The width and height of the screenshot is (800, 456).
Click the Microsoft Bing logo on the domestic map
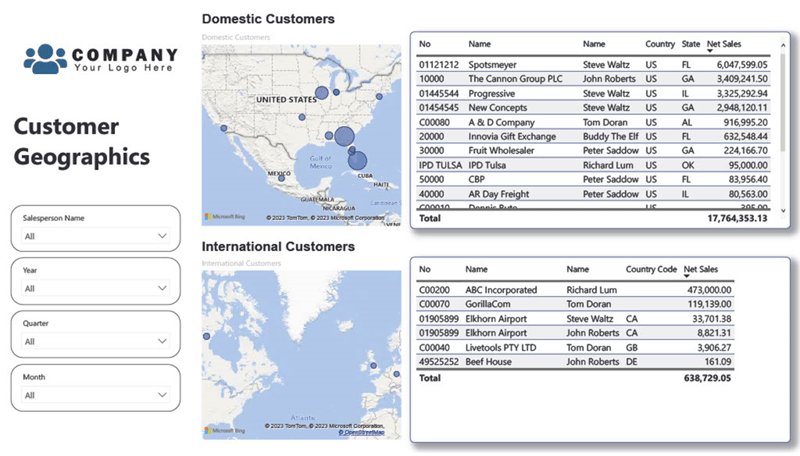(224, 216)
